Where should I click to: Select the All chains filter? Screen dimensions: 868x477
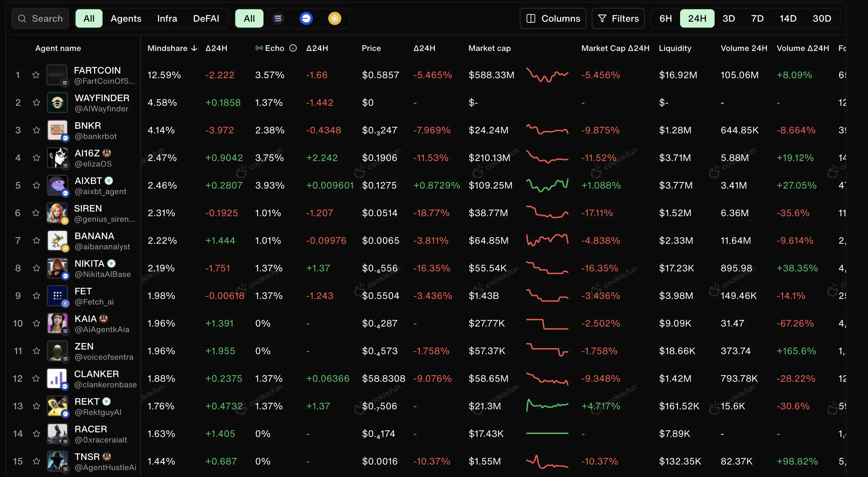point(249,18)
